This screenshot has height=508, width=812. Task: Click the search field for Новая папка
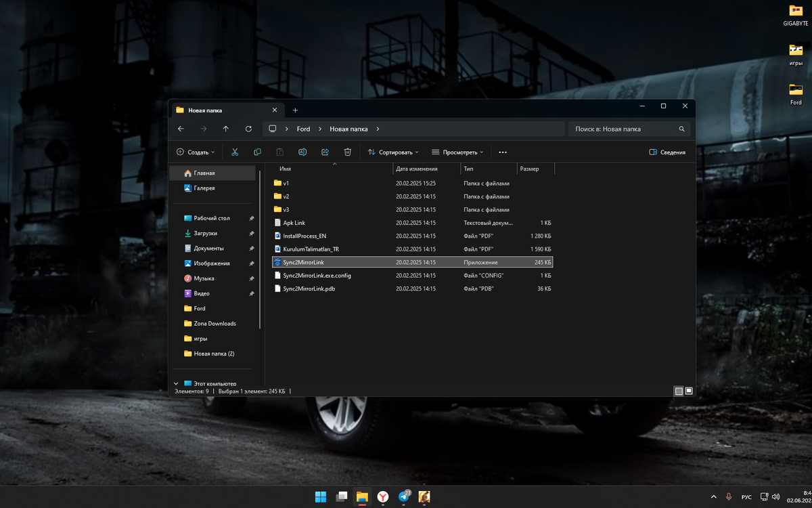pyautogui.click(x=623, y=129)
